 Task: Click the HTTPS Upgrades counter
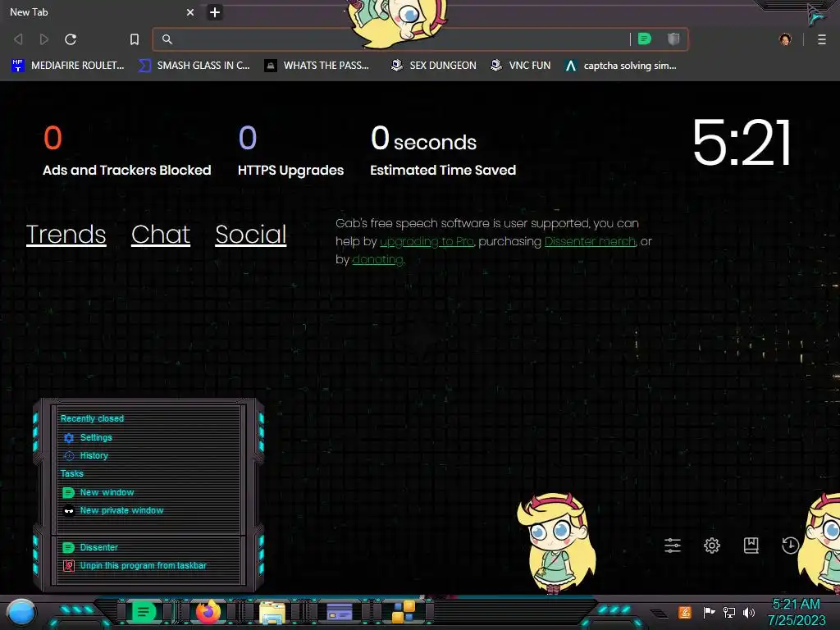[291, 151]
